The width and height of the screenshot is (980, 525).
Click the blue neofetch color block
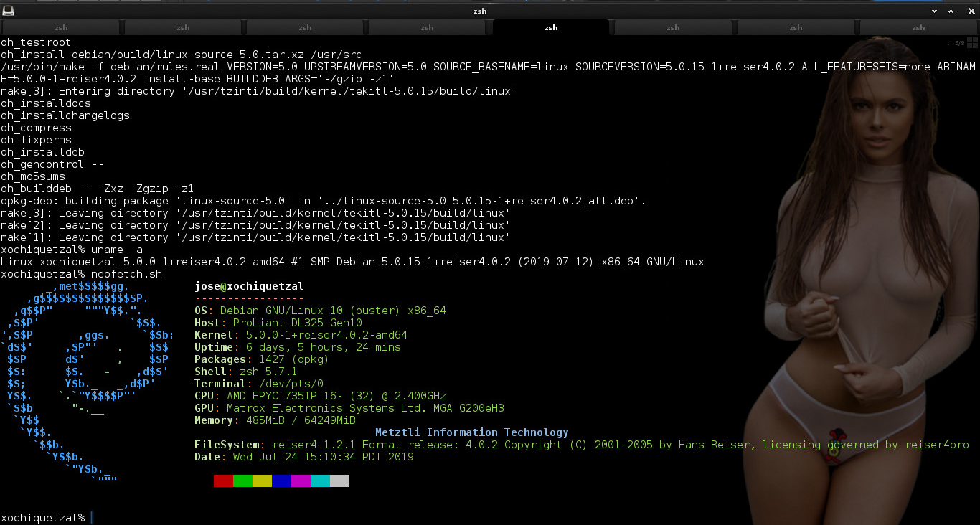coord(281,481)
